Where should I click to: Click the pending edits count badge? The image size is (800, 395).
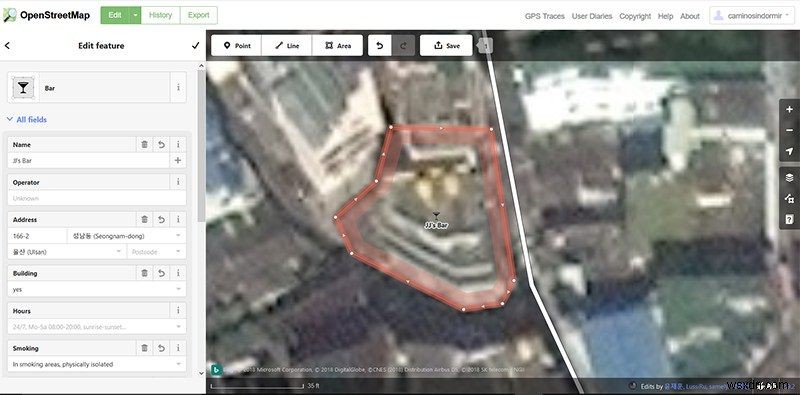[486, 46]
